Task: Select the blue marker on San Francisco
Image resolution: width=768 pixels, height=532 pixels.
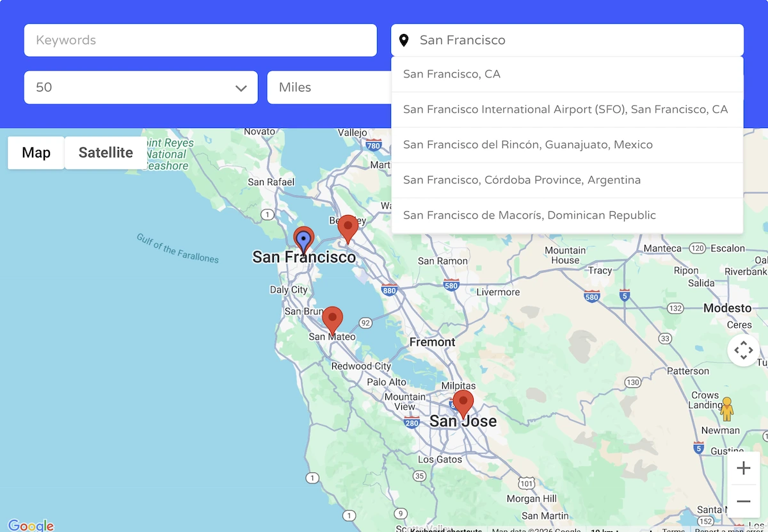Action: (x=304, y=238)
